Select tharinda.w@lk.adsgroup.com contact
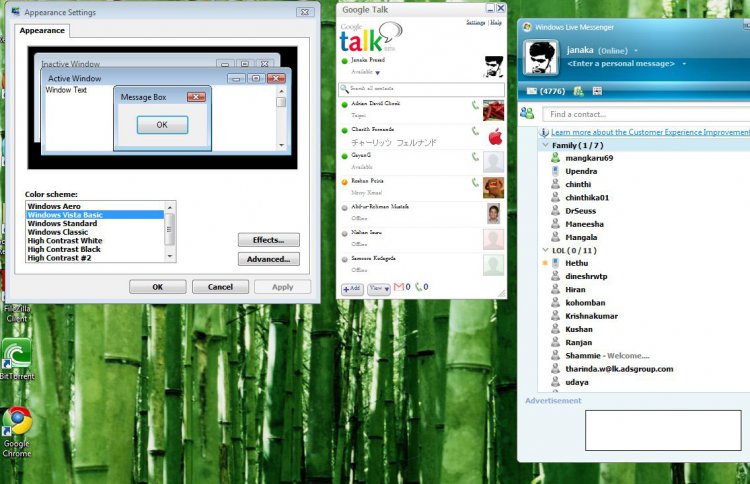750x484 pixels. click(619, 369)
